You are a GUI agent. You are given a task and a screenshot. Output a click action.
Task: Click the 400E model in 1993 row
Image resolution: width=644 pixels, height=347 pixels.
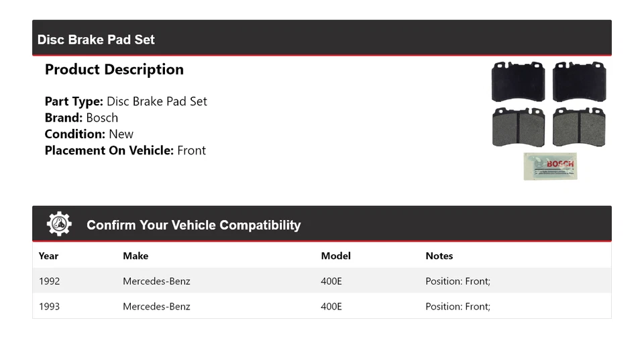pyautogui.click(x=331, y=307)
